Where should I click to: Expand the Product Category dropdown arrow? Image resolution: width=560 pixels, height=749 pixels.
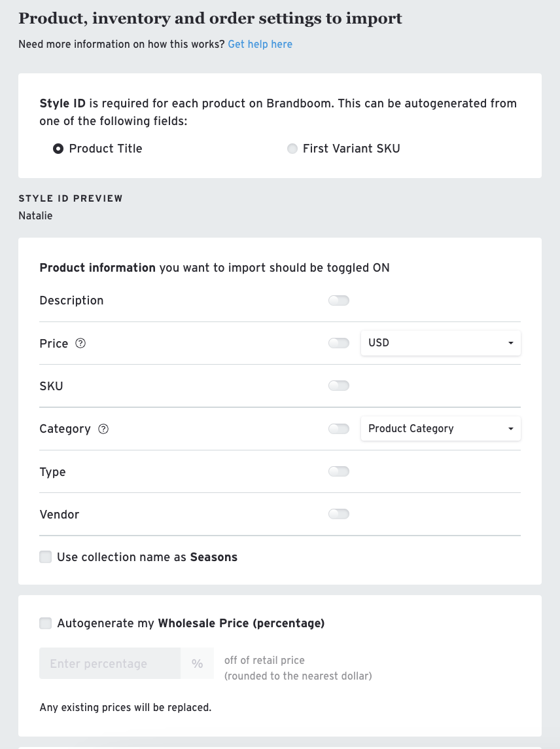point(511,428)
